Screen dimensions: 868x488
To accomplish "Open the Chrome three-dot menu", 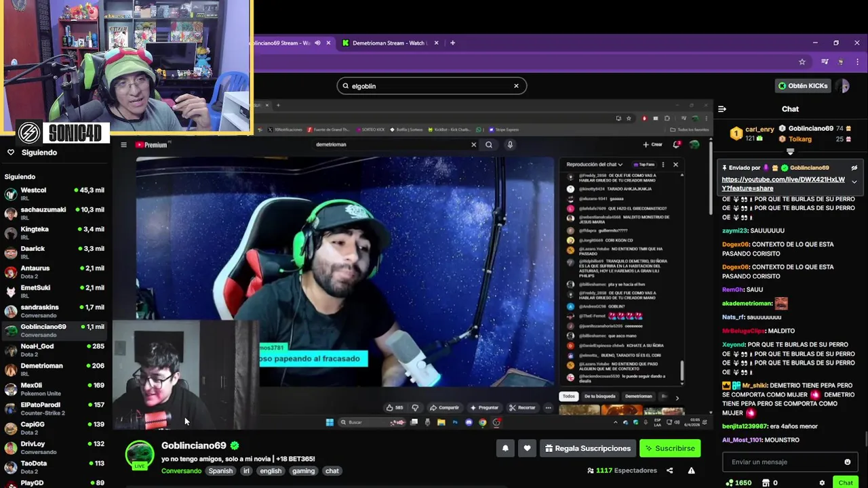I will (857, 62).
